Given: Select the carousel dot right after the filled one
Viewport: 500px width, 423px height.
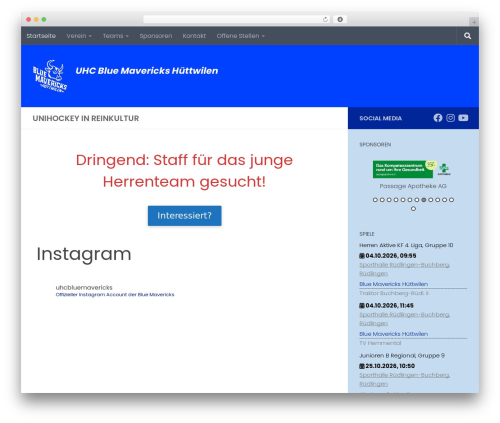Looking at the screenshot, I should point(431,200).
